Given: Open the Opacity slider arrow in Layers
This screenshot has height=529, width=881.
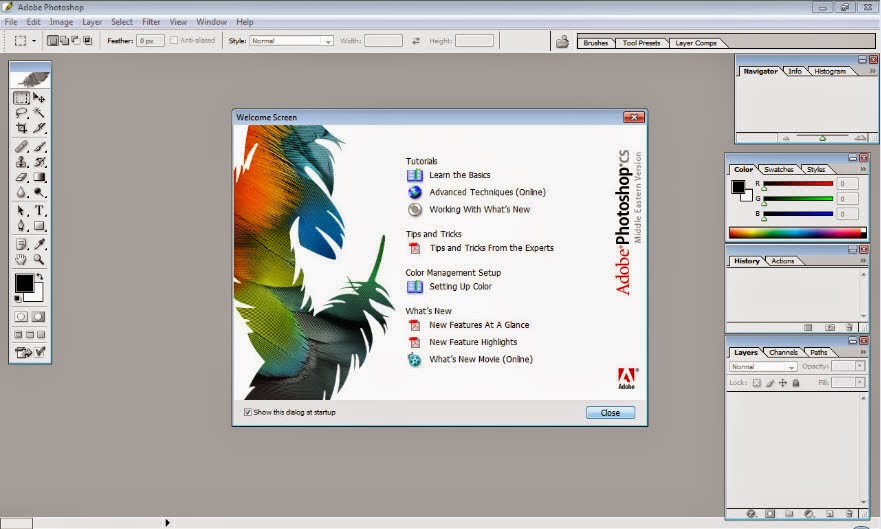Looking at the screenshot, I should pos(860,366).
